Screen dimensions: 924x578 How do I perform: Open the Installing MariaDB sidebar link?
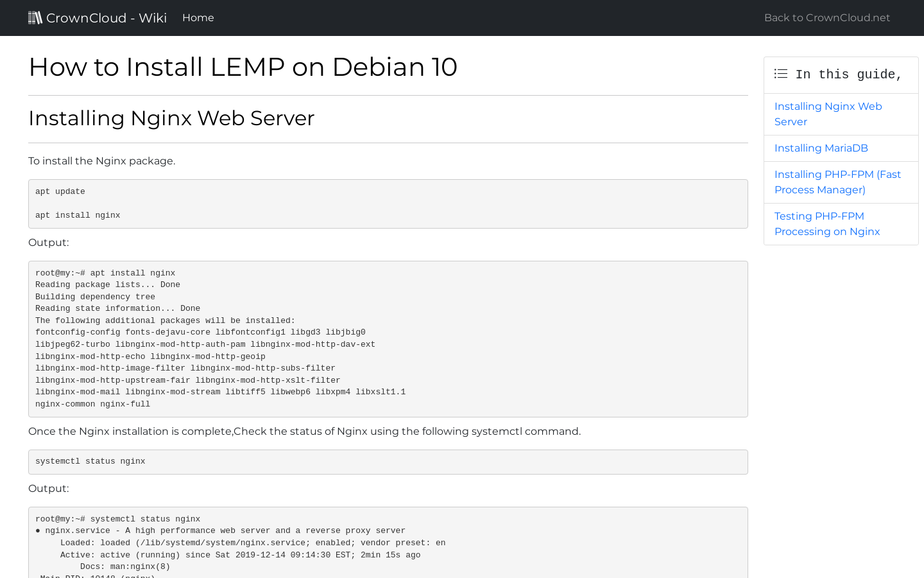click(x=821, y=148)
